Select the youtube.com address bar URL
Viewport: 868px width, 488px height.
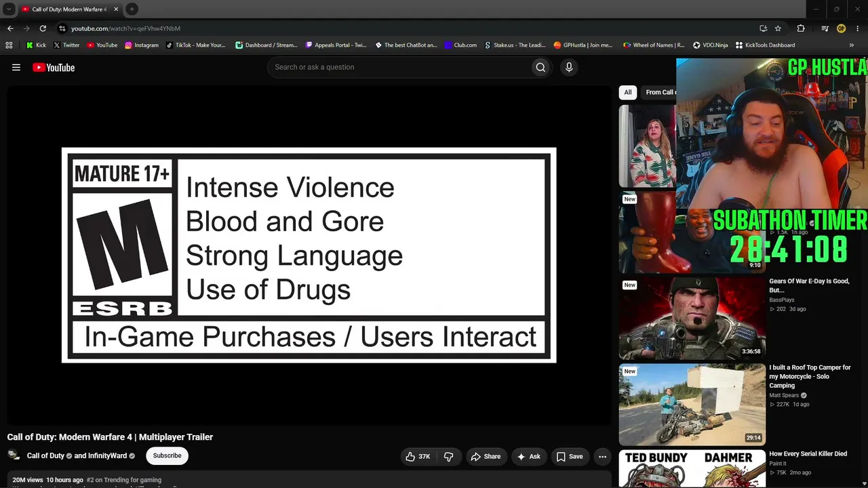point(125,28)
